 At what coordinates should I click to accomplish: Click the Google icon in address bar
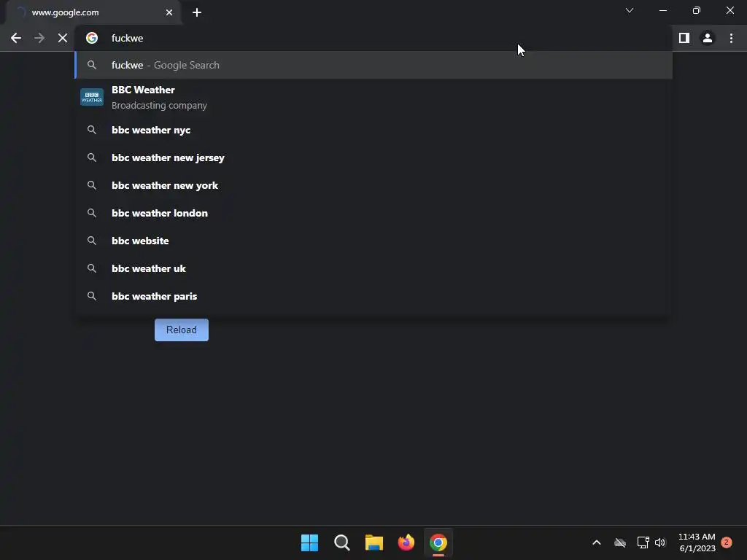point(92,38)
